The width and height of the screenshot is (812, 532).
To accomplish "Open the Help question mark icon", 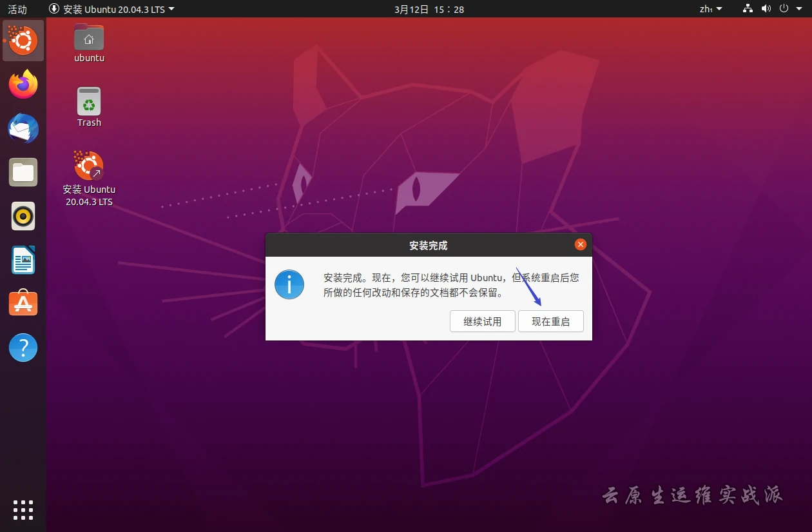I will coord(23,348).
